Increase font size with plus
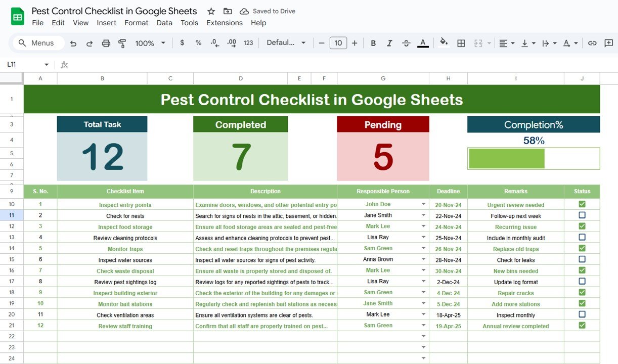Screen dimensions: 618x364 tap(355, 43)
